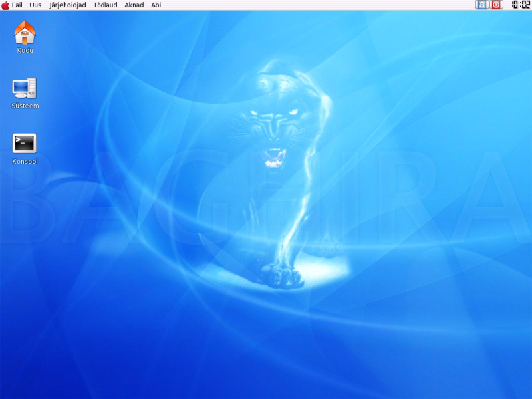Click the red power logout icon

pos(496,5)
